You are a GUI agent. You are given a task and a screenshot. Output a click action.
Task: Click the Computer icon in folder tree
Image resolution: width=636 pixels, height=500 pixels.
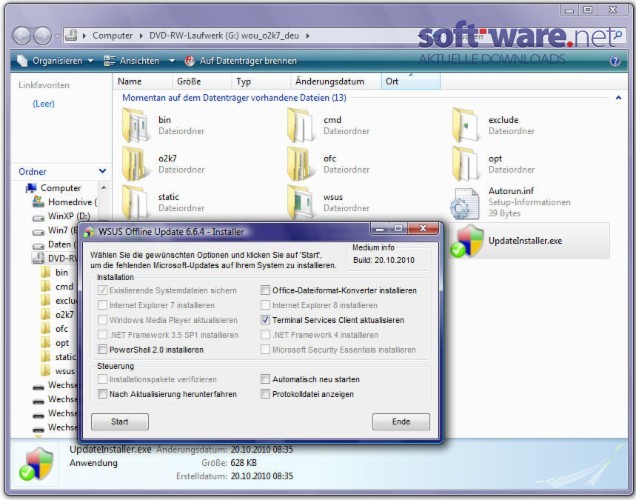click(31, 188)
